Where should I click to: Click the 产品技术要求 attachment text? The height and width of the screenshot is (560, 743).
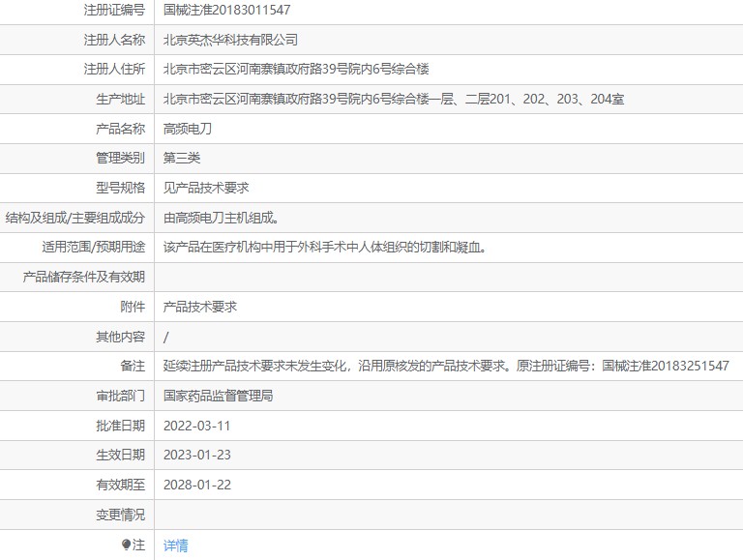tap(199, 307)
